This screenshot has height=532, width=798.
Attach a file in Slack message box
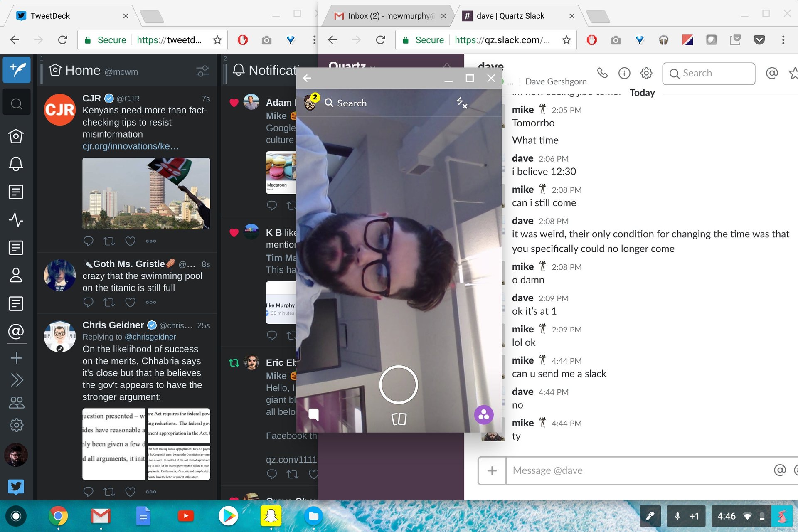point(492,470)
